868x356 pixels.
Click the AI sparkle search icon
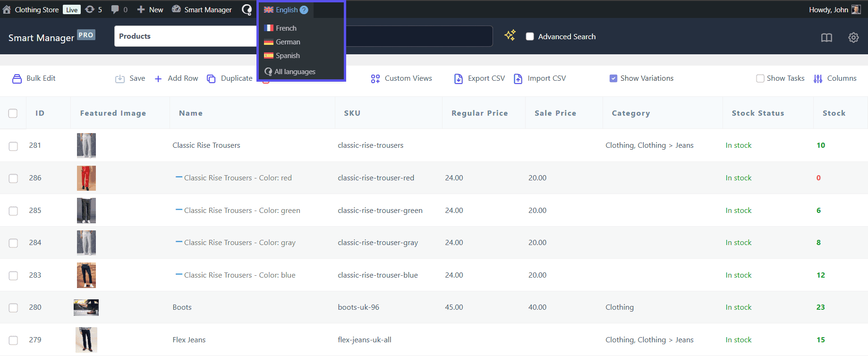point(510,35)
